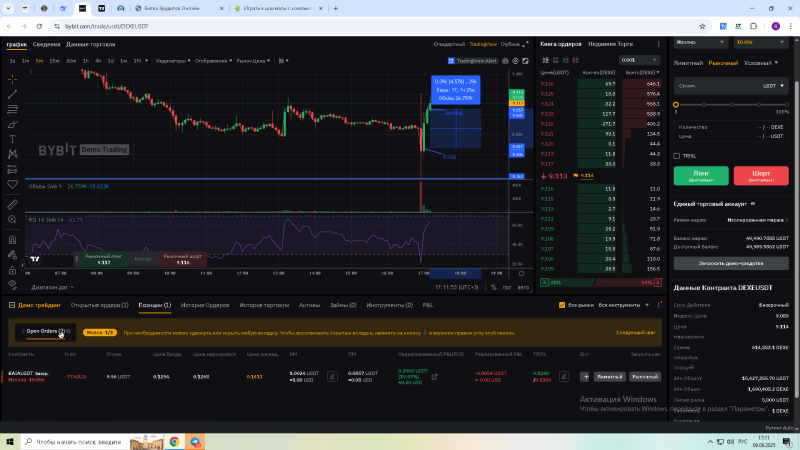Show combined order book view icon
Image resolution: width=800 pixels, height=450 pixels.
545,60
